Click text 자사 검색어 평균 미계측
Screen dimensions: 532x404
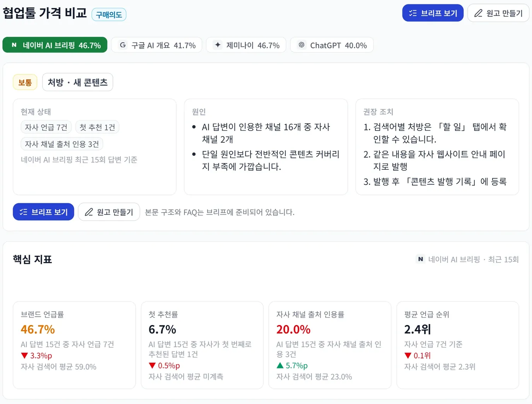[186, 377]
